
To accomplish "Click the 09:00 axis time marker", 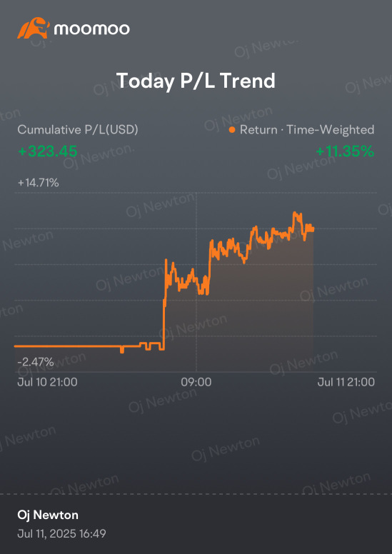I will click(x=196, y=382).
